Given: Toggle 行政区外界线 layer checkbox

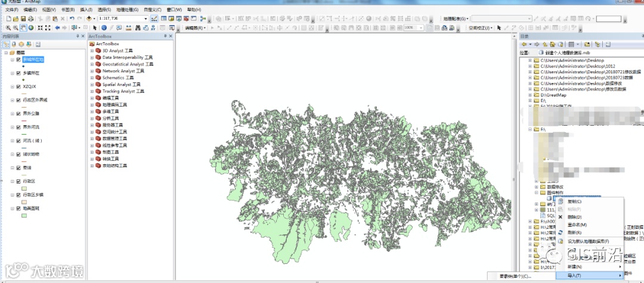Looking at the screenshot, I should (x=18, y=100).
